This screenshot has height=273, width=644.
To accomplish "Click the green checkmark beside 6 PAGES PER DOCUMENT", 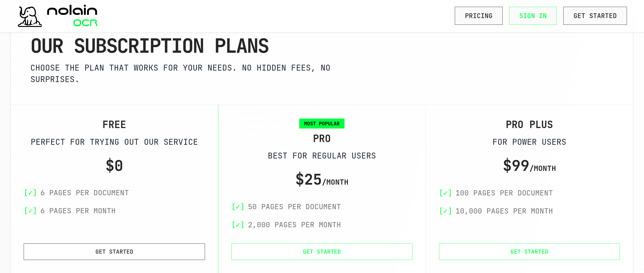I will (30, 193).
